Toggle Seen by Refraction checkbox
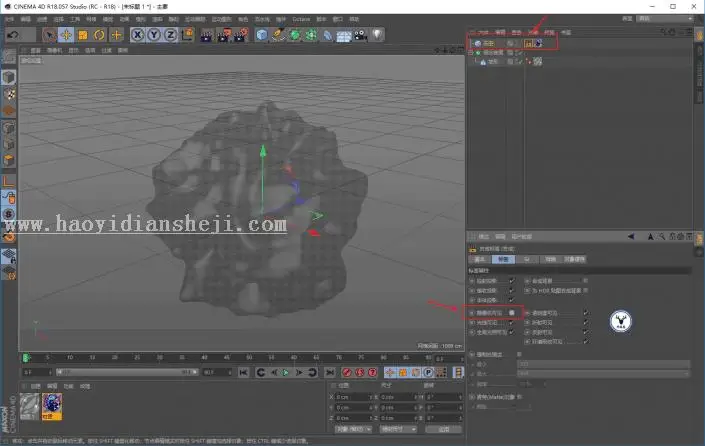 (585, 322)
